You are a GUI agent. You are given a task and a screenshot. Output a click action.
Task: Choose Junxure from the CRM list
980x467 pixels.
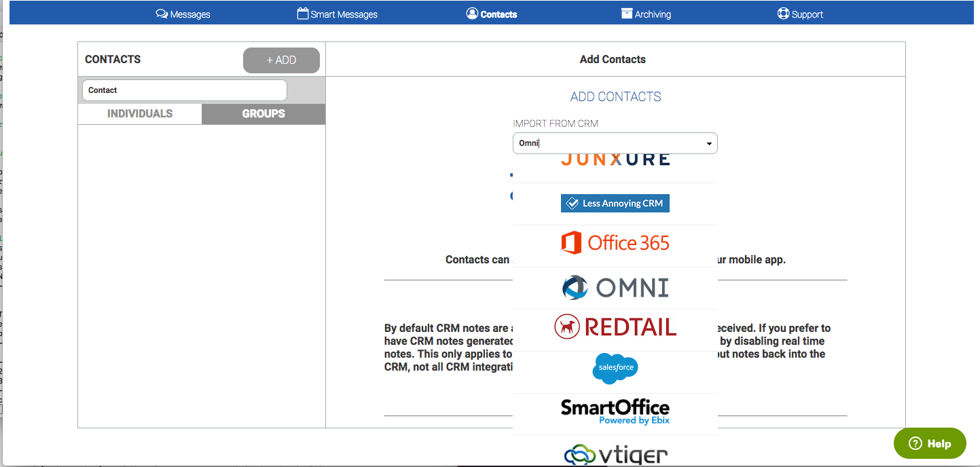(615, 162)
